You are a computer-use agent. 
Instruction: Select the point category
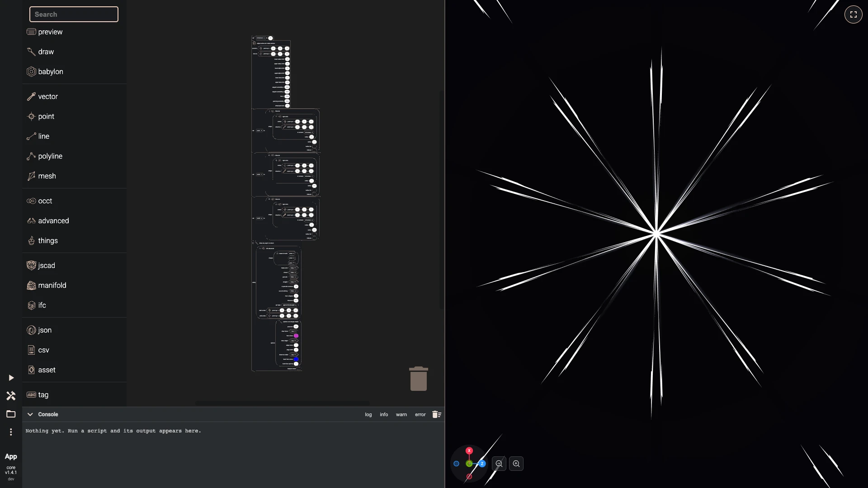[x=74, y=116]
